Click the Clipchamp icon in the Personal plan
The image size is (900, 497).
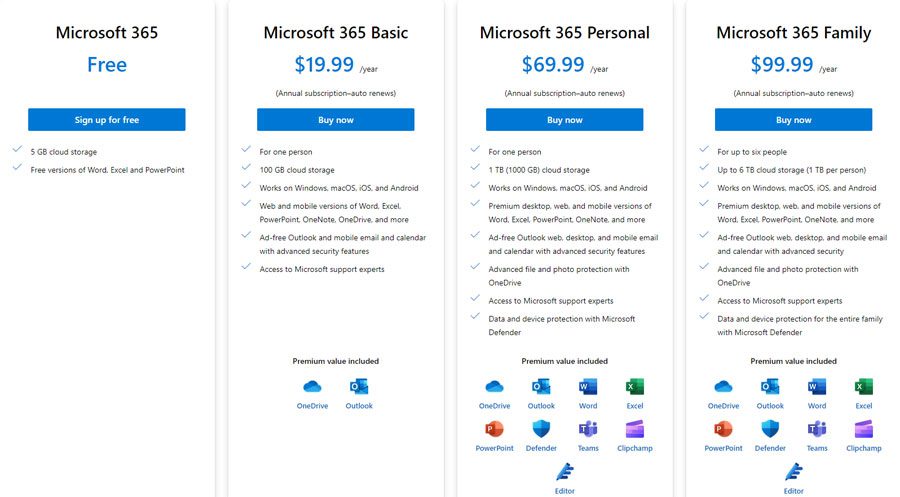(x=634, y=429)
